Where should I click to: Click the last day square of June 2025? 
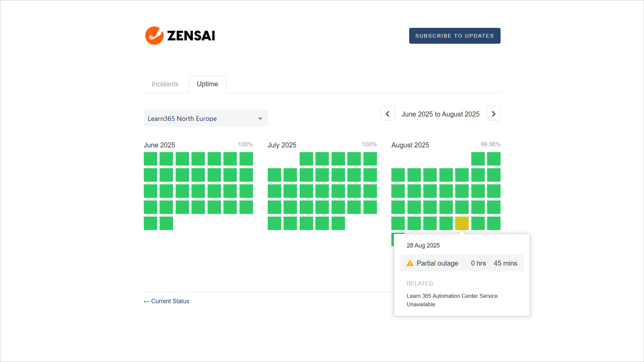pyautogui.click(x=166, y=223)
